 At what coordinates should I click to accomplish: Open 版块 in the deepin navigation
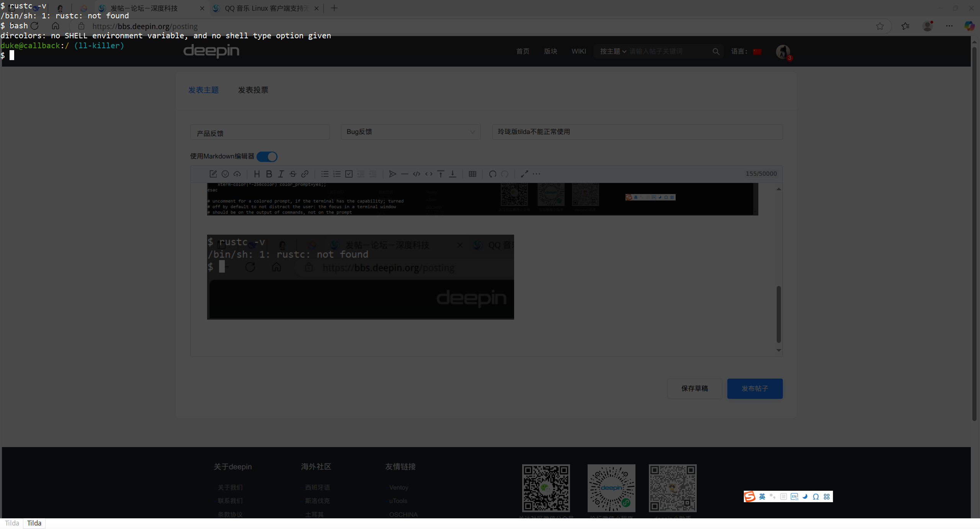point(550,51)
